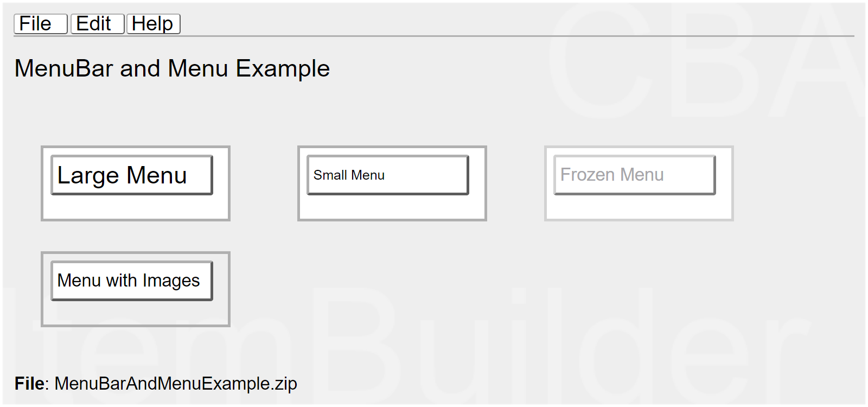Click empty panel space below Small Menu
This screenshot has height=407, width=868.
click(x=392, y=207)
